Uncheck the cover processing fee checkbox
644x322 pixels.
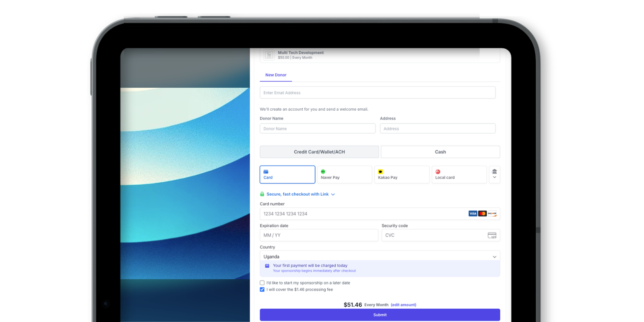(262, 289)
